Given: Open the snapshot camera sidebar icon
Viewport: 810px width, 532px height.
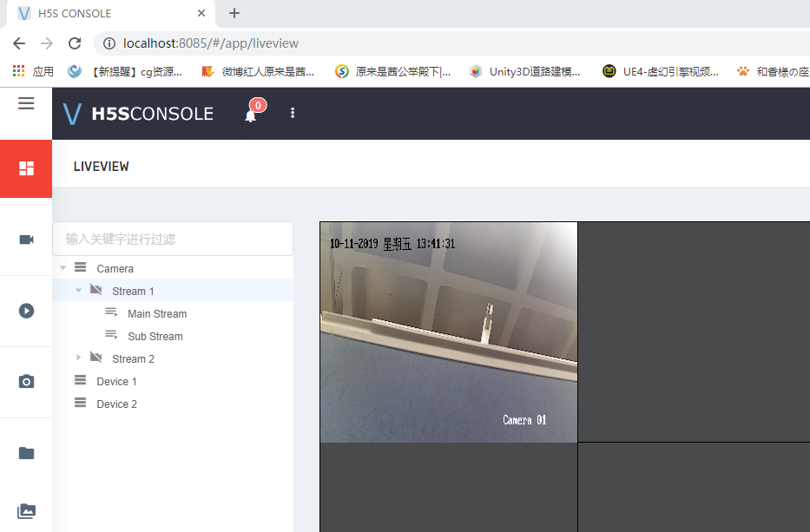Looking at the screenshot, I should [x=26, y=381].
